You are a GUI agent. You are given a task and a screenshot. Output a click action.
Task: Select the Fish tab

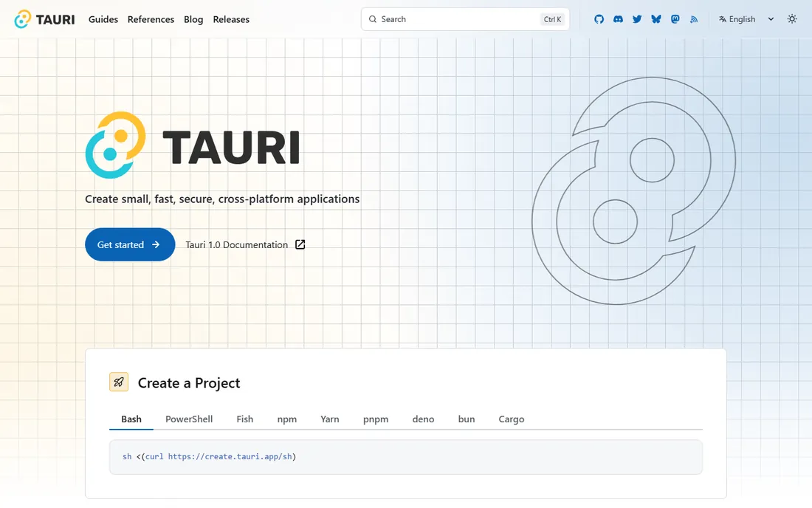[x=245, y=419]
